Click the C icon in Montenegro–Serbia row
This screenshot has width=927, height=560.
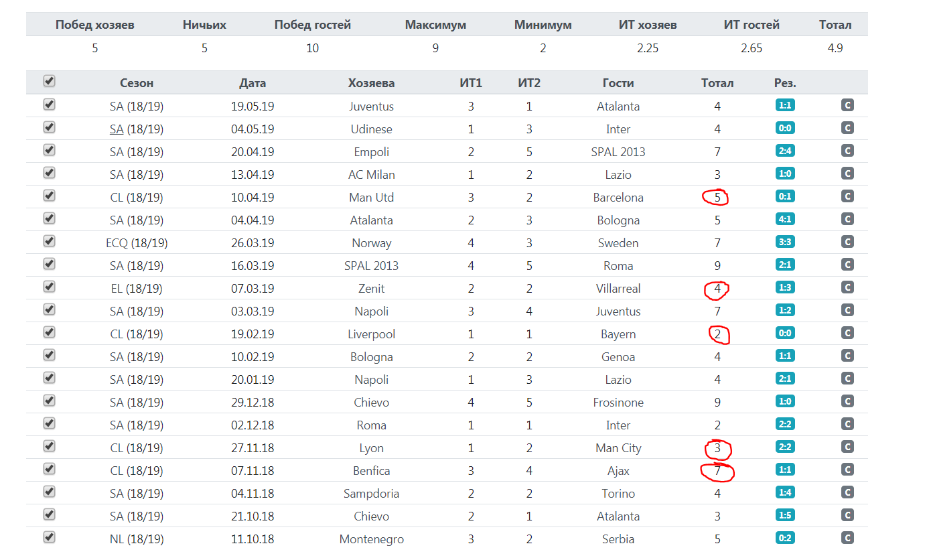847,538
